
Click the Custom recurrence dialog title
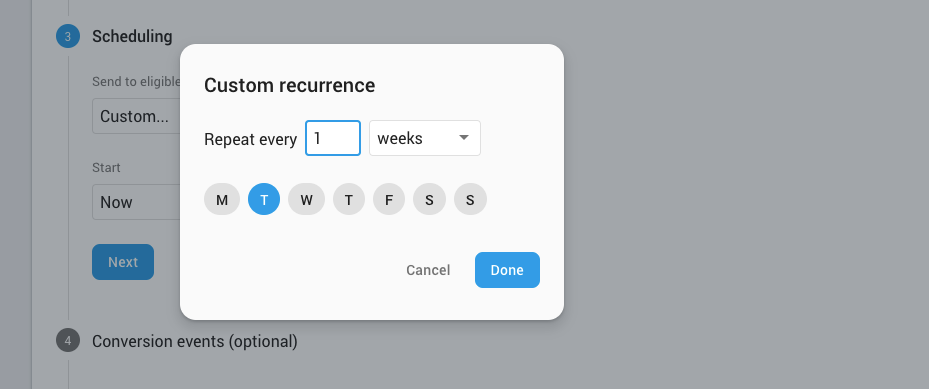pos(289,85)
